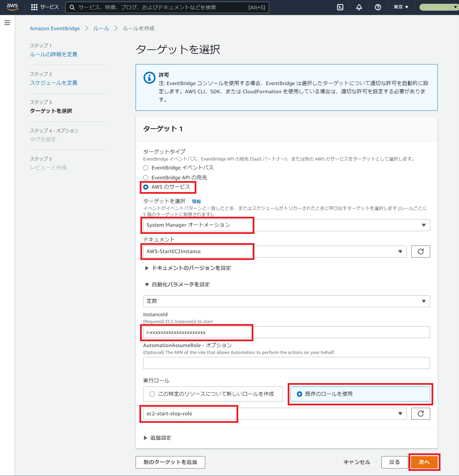Collapse 自動化パラメータを設定 section
This screenshot has width=459, height=476.
coord(177,284)
